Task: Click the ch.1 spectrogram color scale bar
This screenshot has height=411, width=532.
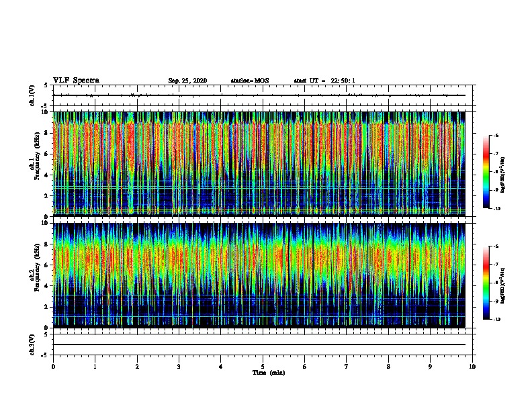Action: coord(486,172)
